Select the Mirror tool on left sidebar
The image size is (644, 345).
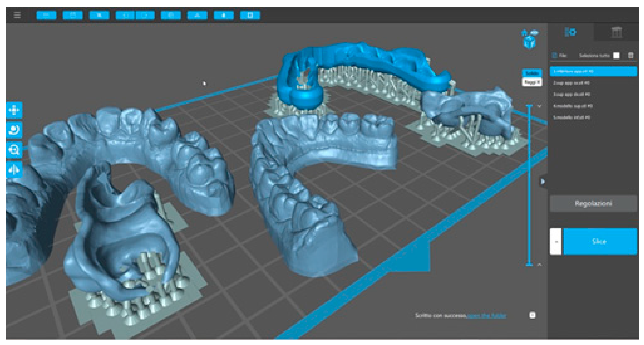point(14,170)
